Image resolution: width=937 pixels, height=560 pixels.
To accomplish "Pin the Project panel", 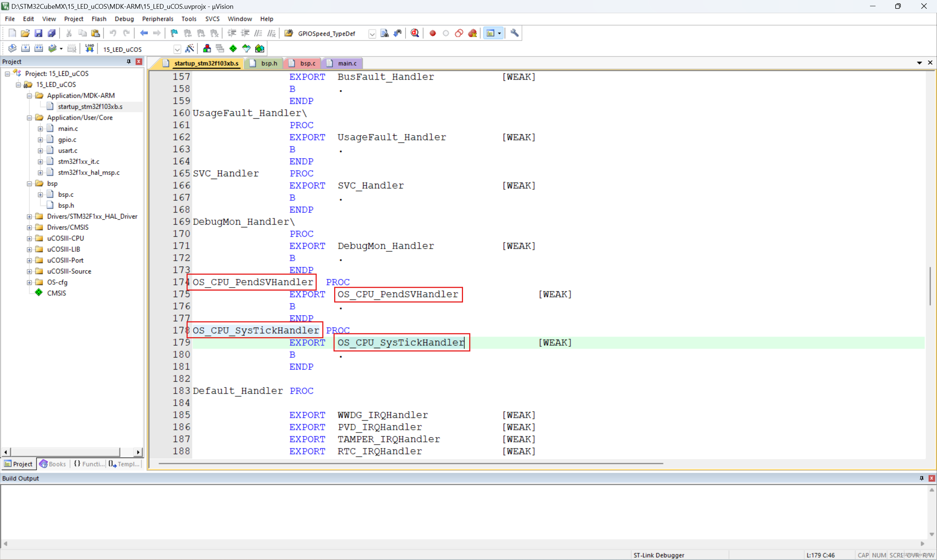I will click(129, 61).
